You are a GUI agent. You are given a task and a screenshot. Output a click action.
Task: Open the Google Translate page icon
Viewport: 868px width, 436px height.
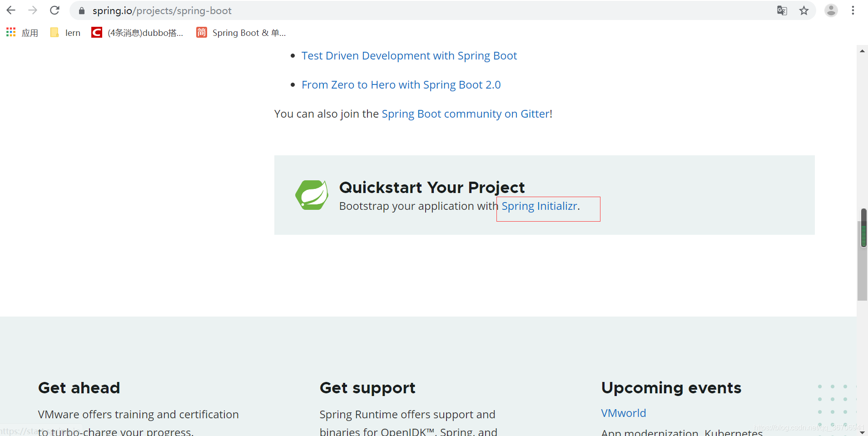(x=782, y=10)
